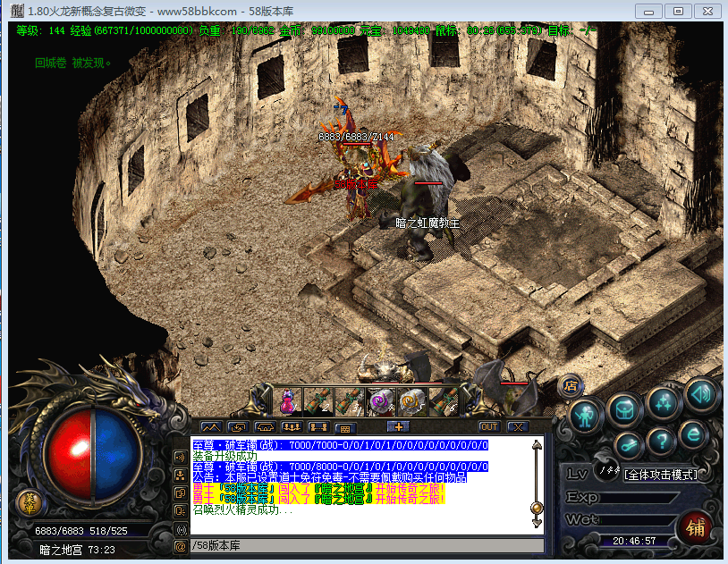
Task: Attack the 暗之虹魔教主 boss
Action: click(x=427, y=205)
